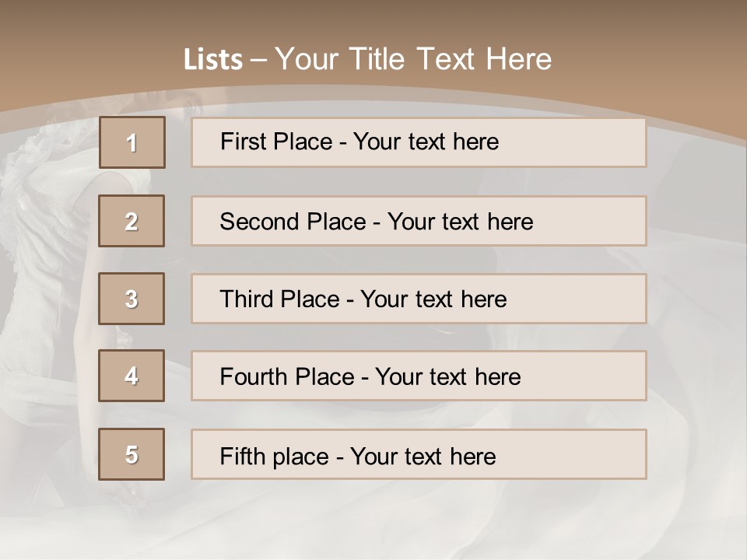This screenshot has height=560, width=747.
Task: Select the Second Place text bar
Action: (x=419, y=221)
